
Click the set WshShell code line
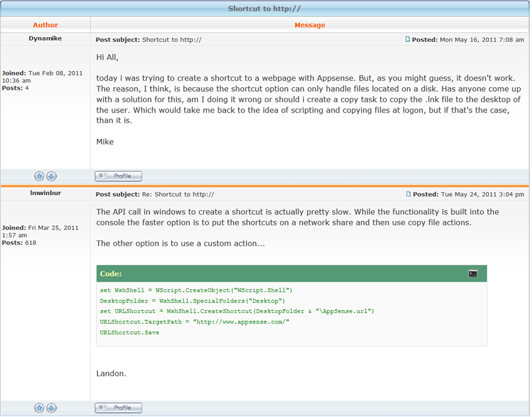[196, 290]
